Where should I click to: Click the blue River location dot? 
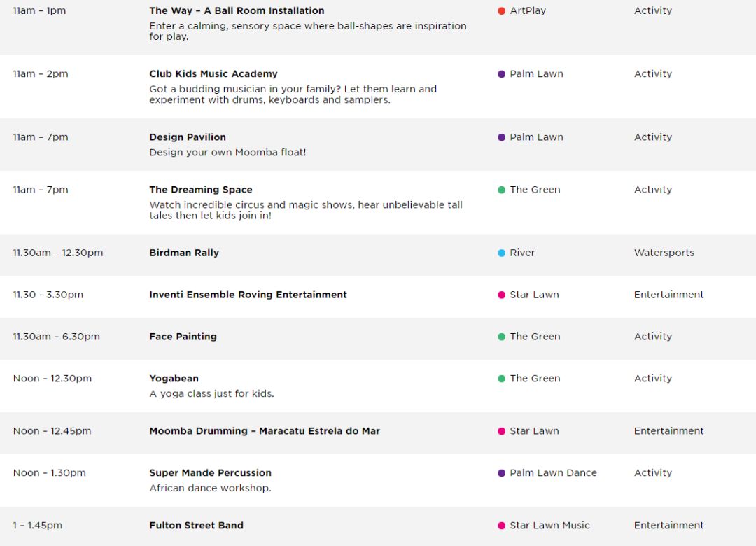pyautogui.click(x=501, y=253)
